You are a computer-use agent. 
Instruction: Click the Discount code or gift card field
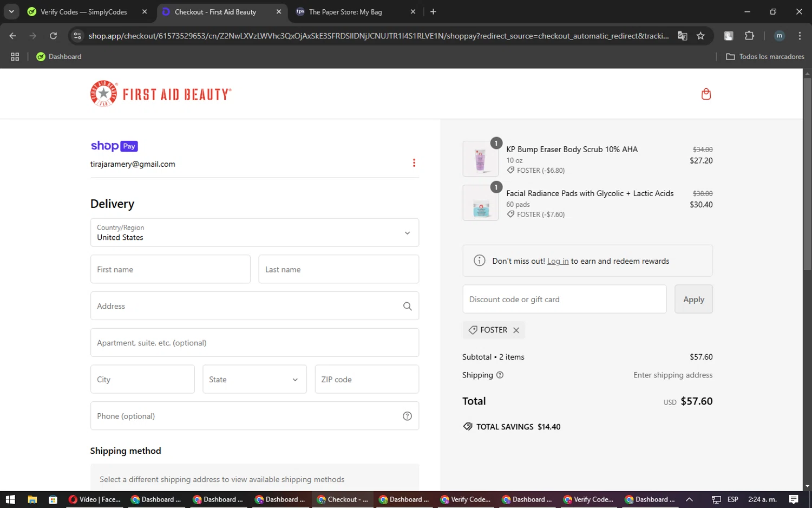(x=565, y=299)
